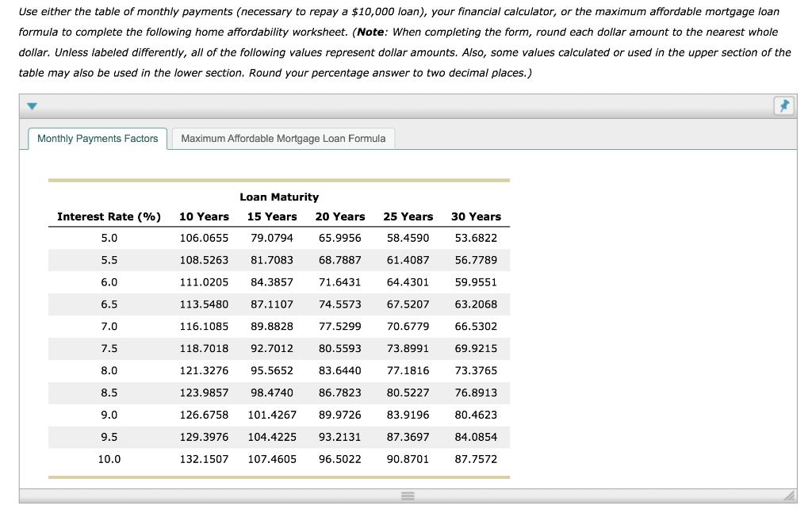Click the value 113.5480
Screen dimensions: 812x513
pos(204,304)
